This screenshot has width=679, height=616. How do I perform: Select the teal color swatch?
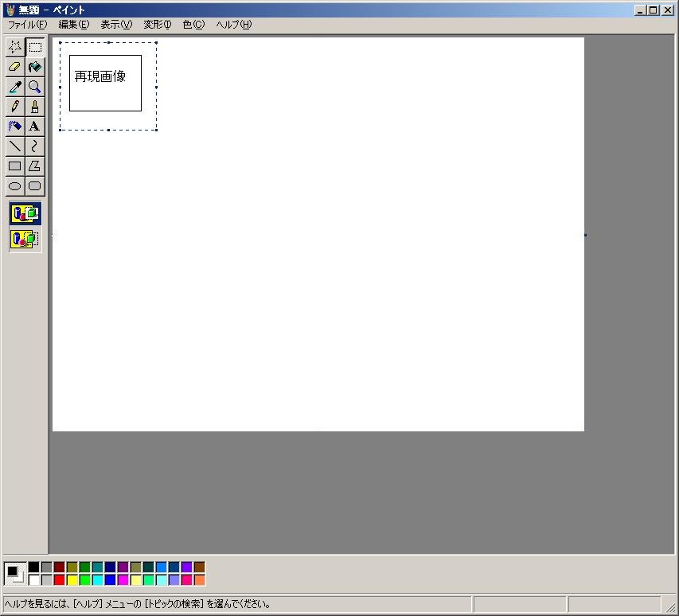pyautogui.click(x=98, y=567)
